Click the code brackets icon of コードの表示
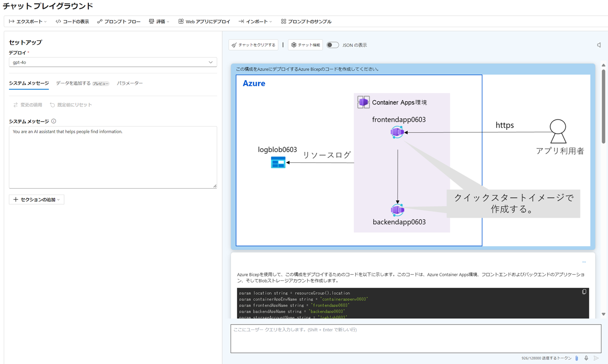Image resolution: width=608 pixels, height=364 pixels. tap(58, 21)
